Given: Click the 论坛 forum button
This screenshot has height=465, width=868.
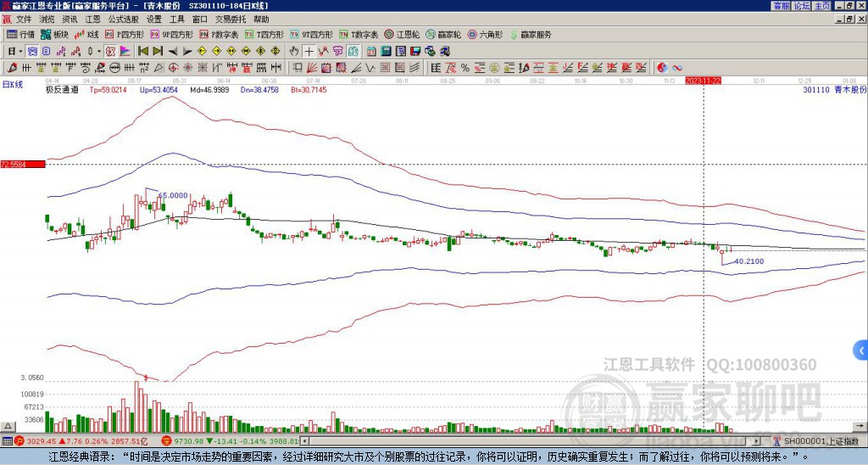Looking at the screenshot, I should tap(802, 6).
